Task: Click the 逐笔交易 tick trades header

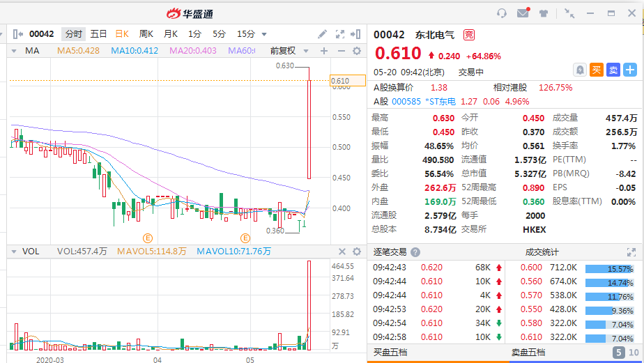Action: click(x=390, y=252)
